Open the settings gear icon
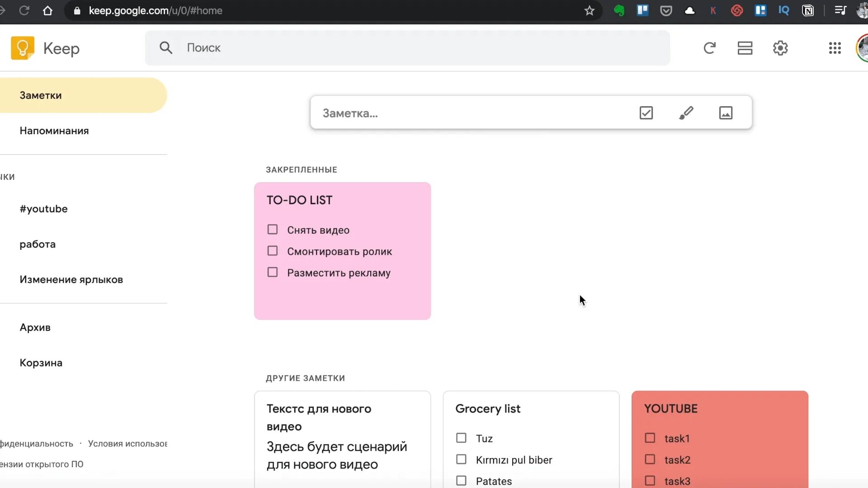Image resolution: width=868 pixels, height=488 pixels. pos(780,48)
